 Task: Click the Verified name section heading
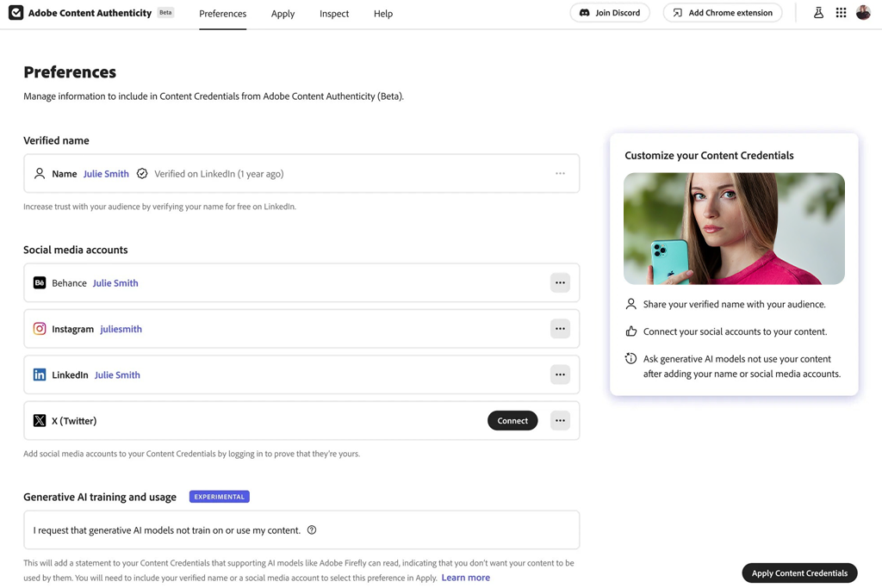56,140
